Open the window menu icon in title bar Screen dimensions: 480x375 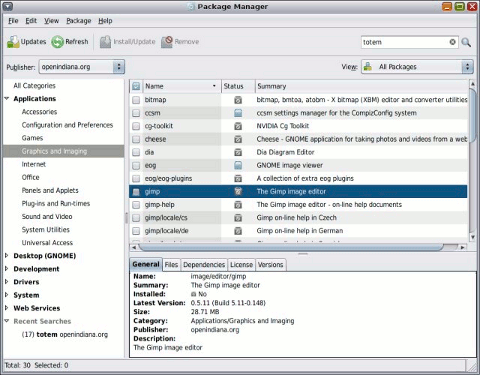click(x=7, y=6)
